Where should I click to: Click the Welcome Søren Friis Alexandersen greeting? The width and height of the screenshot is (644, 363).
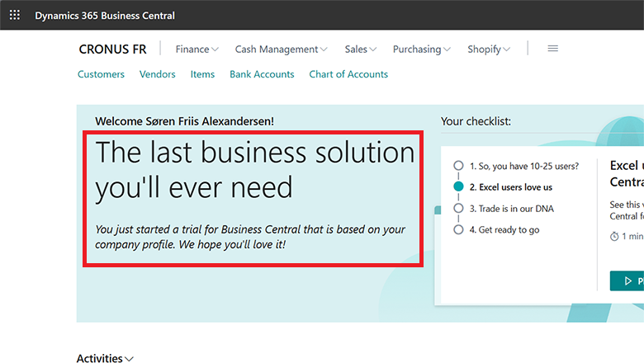point(184,121)
